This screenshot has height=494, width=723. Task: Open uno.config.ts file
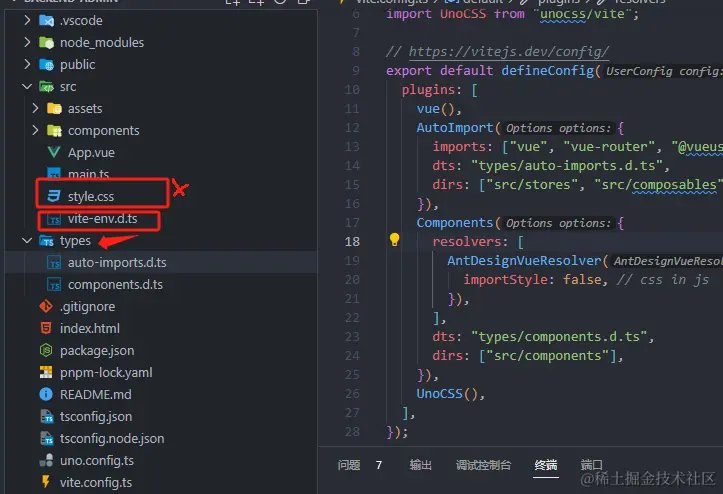[97, 460]
